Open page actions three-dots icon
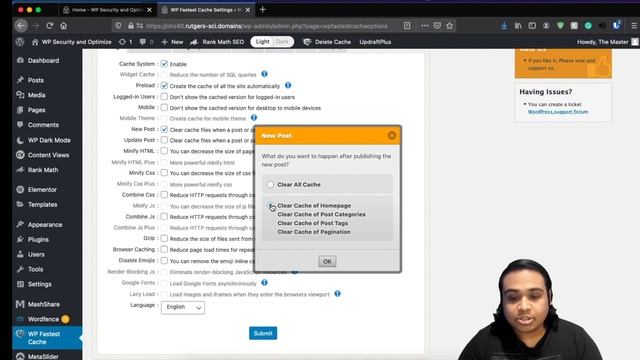The width and height of the screenshot is (640, 360). tap(424, 26)
